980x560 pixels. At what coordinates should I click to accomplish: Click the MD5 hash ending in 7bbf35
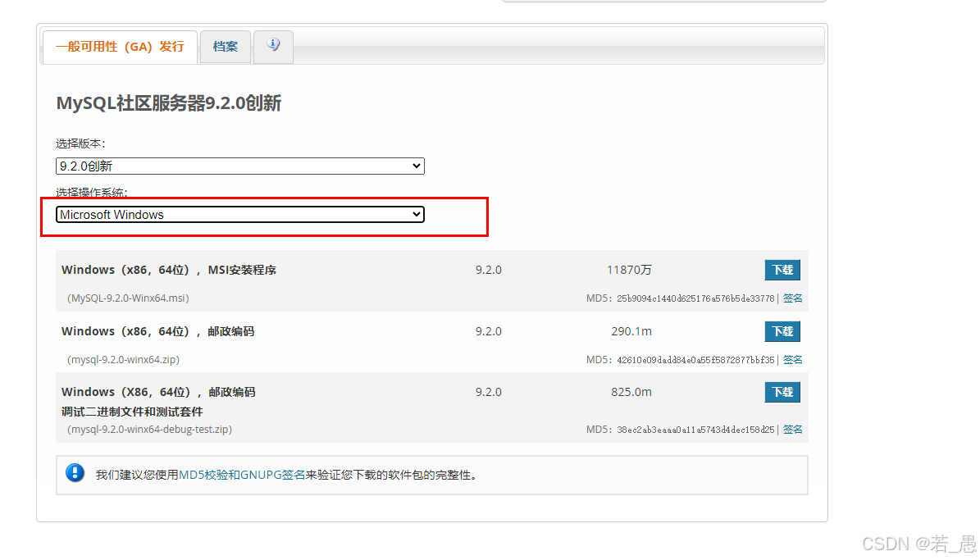pyautogui.click(x=695, y=359)
